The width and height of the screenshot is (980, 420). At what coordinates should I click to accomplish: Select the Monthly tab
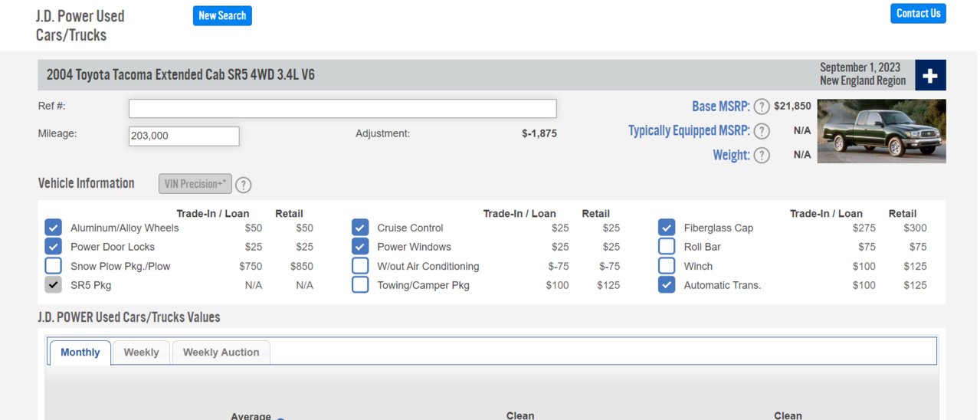pyautogui.click(x=80, y=353)
